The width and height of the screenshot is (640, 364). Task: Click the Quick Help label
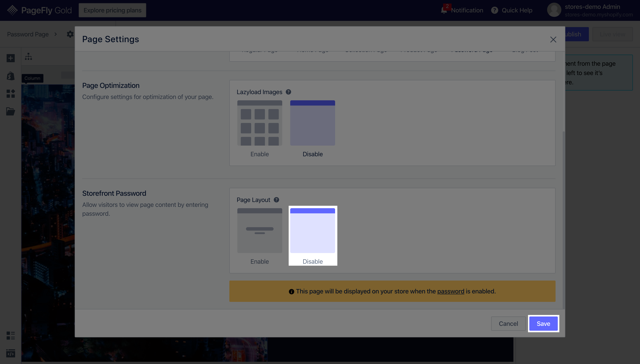tap(517, 10)
